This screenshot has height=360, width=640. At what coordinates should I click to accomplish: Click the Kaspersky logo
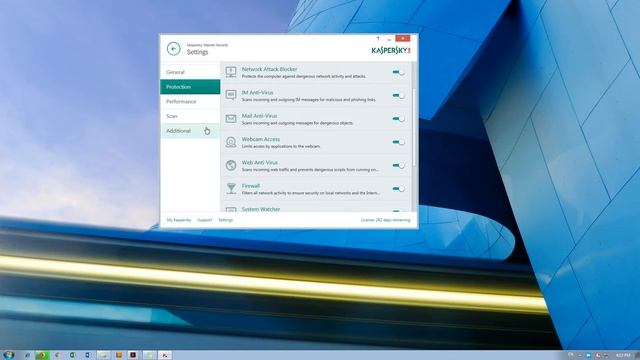pyautogui.click(x=391, y=50)
